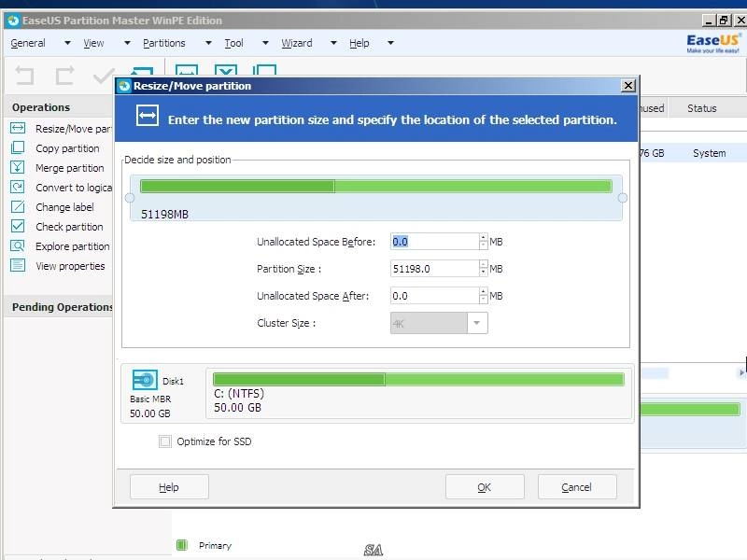Click the OK button
The width and height of the screenshot is (747, 560).
click(x=485, y=486)
